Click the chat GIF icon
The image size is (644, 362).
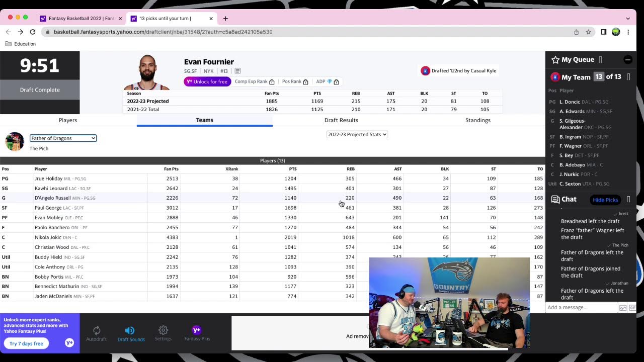[632, 308]
